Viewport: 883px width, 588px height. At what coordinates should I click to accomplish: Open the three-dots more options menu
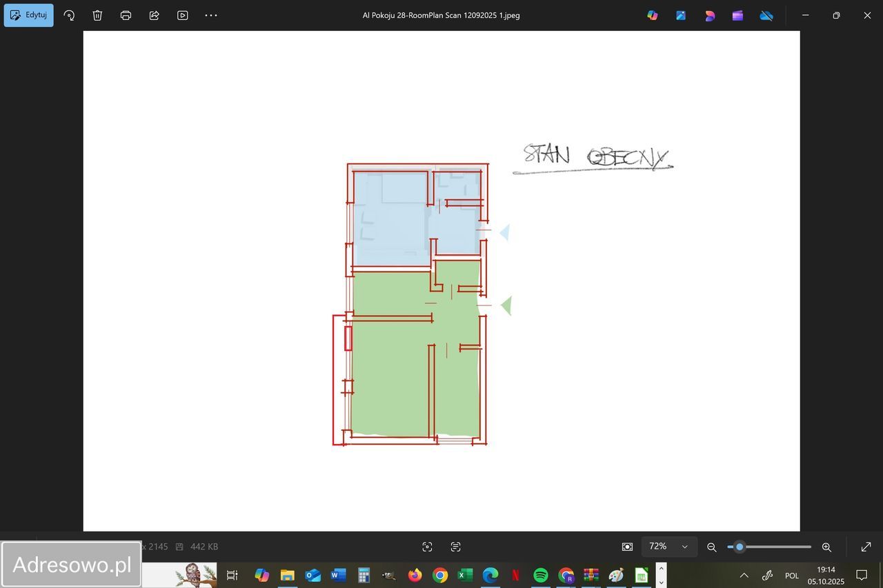pyautogui.click(x=211, y=15)
